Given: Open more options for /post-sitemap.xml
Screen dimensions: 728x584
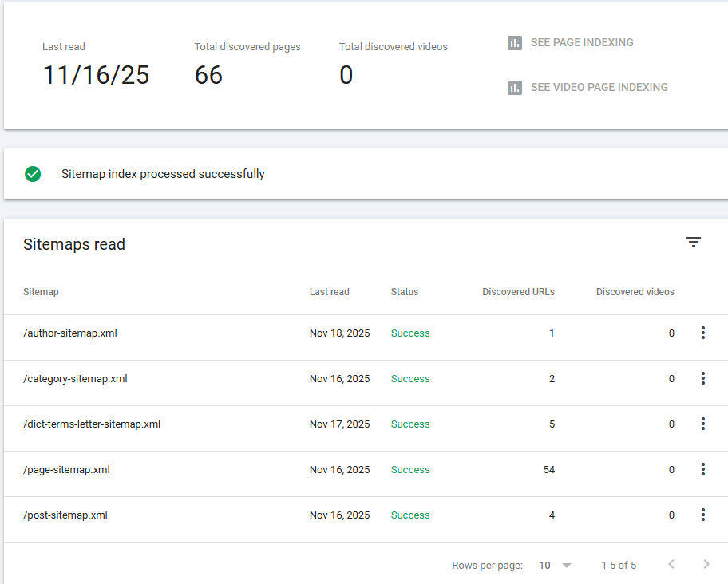Looking at the screenshot, I should point(702,515).
